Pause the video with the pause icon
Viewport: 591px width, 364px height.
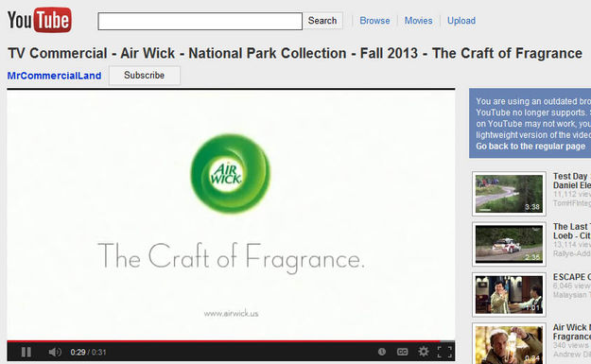pyautogui.click(x=26, y=352)
